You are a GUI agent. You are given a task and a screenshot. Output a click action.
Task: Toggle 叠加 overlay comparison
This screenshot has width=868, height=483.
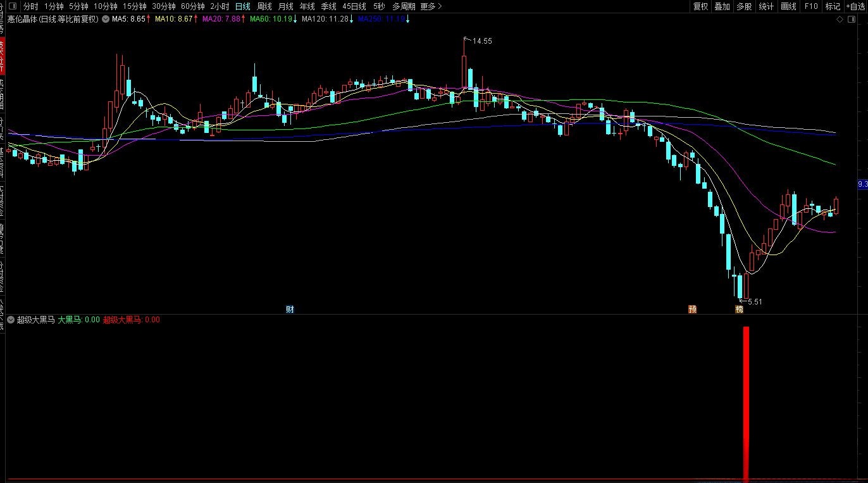(x=722, y=6)
